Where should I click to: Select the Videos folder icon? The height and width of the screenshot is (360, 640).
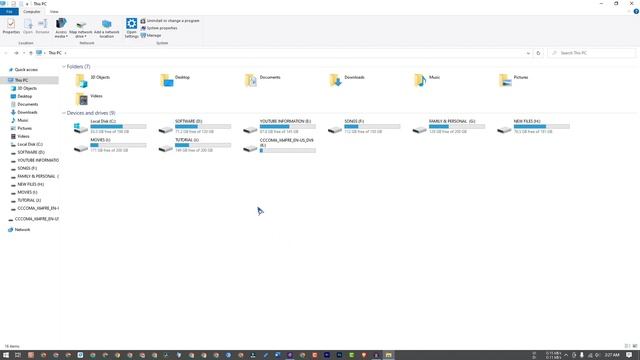(x=81, y=99)
